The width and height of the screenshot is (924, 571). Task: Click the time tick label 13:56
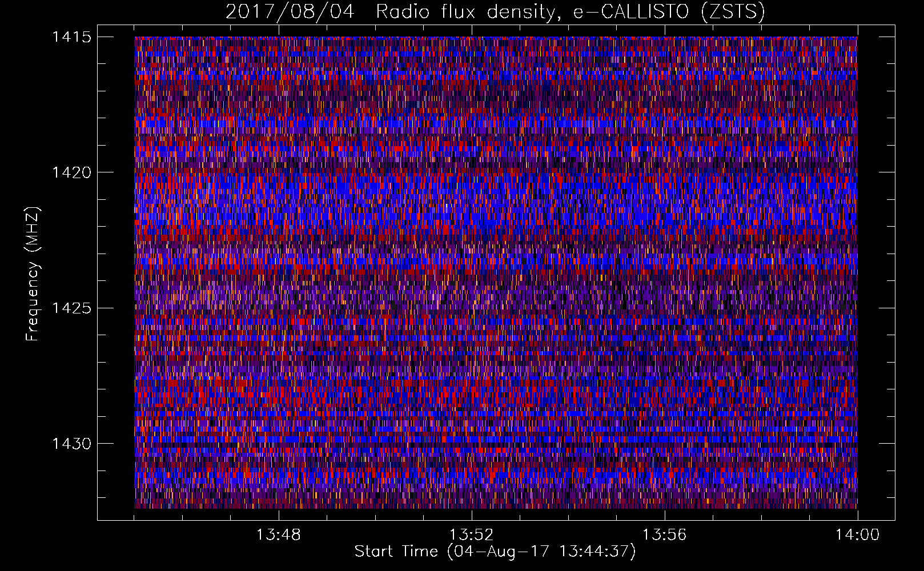click(664, 535)
